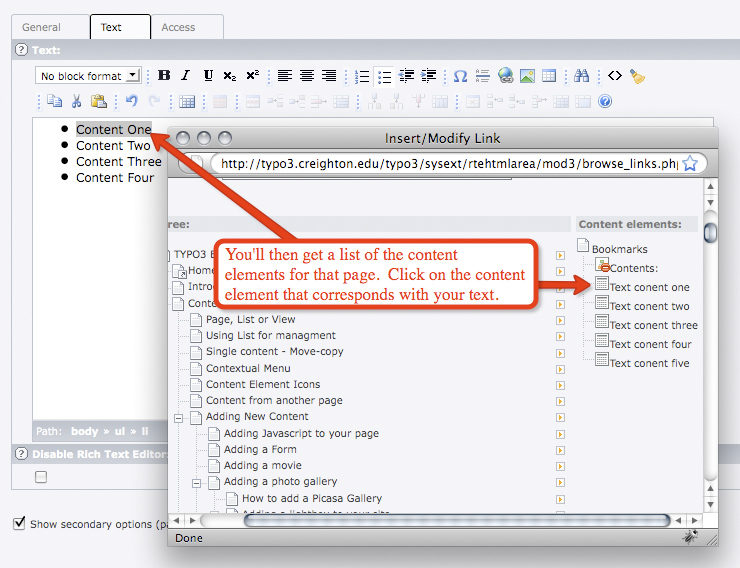Select the Text conent one element
The width and height of the screenshot is (740, 568).
click(649, 287)
